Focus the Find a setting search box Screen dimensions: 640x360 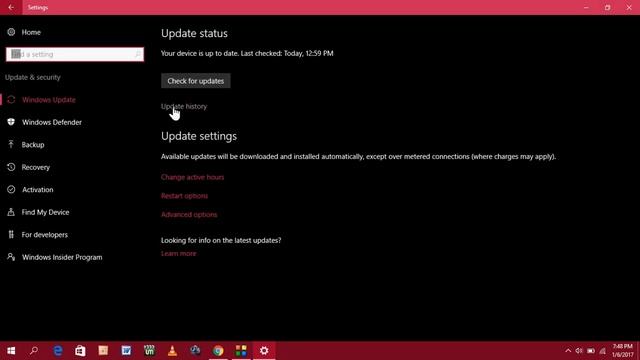click(75, 54)
